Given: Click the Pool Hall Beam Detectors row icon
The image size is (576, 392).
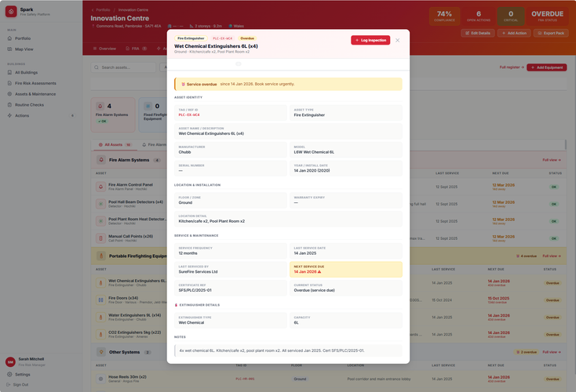Looking at the screenshot, I should tap(100, 204).
